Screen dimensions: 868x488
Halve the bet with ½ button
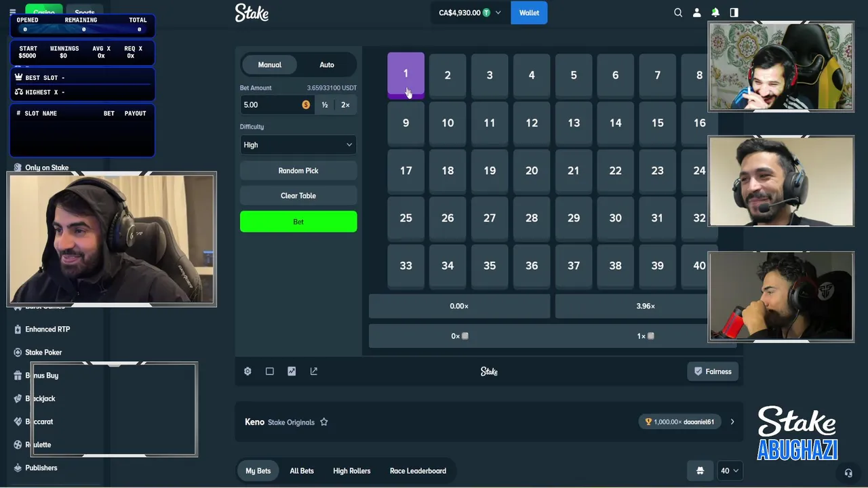tap(325, 105)
